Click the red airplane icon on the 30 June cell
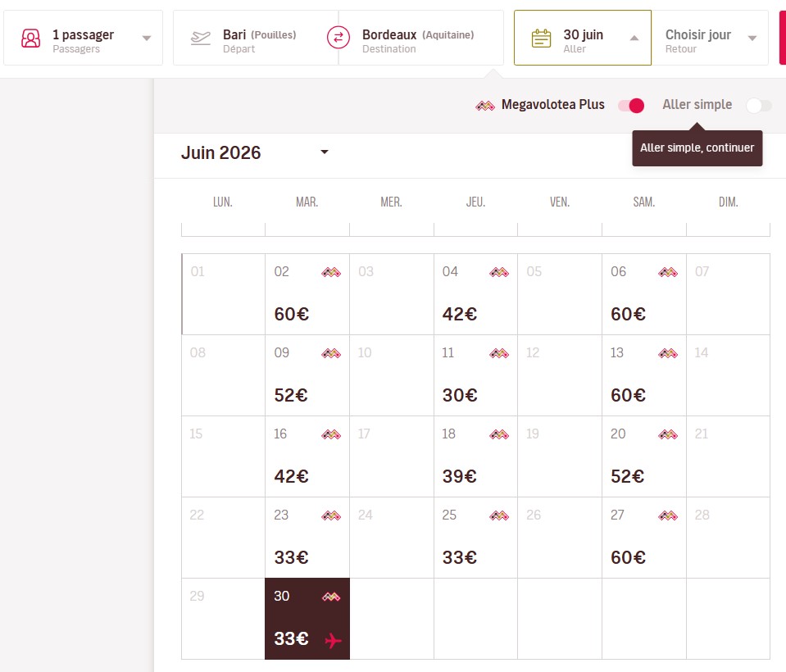This screenshot has width=786, height=672. tap(332, 640)
